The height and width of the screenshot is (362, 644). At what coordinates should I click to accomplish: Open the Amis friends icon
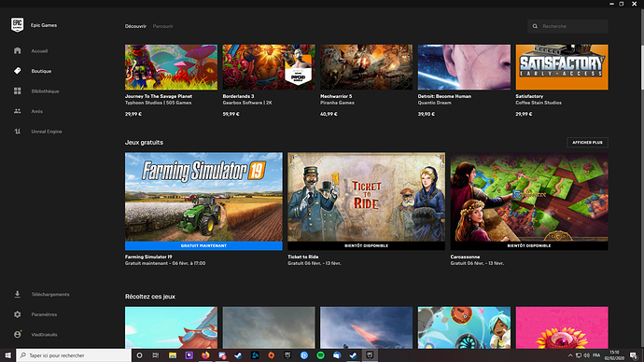pos(17,111)
